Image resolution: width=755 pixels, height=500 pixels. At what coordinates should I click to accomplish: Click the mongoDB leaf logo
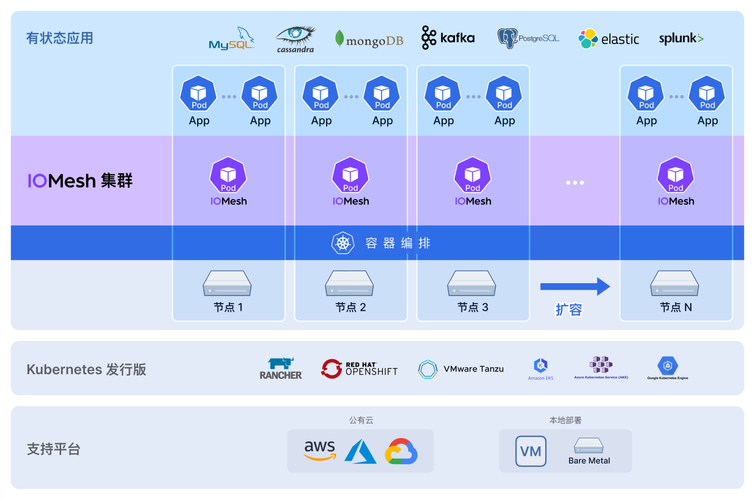(369, 39)
